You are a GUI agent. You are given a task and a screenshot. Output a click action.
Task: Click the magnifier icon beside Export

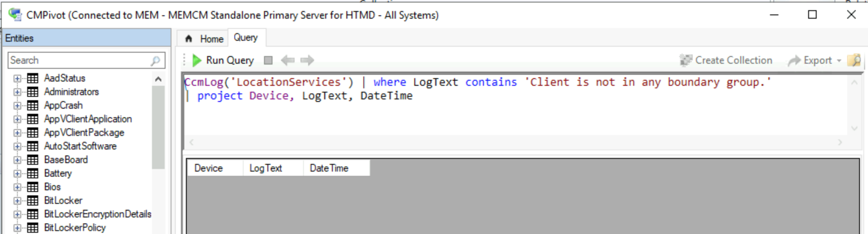click(x=854, y=60)
